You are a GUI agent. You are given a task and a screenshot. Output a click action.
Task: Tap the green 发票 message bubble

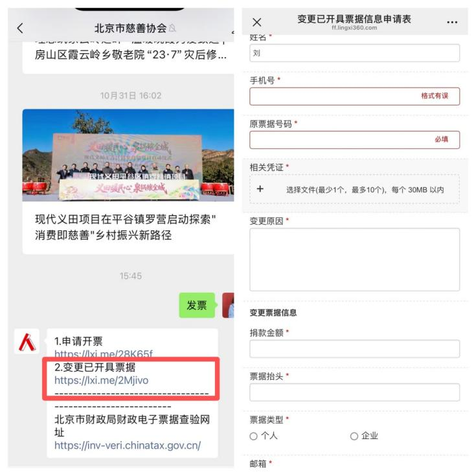click(197, 305)
